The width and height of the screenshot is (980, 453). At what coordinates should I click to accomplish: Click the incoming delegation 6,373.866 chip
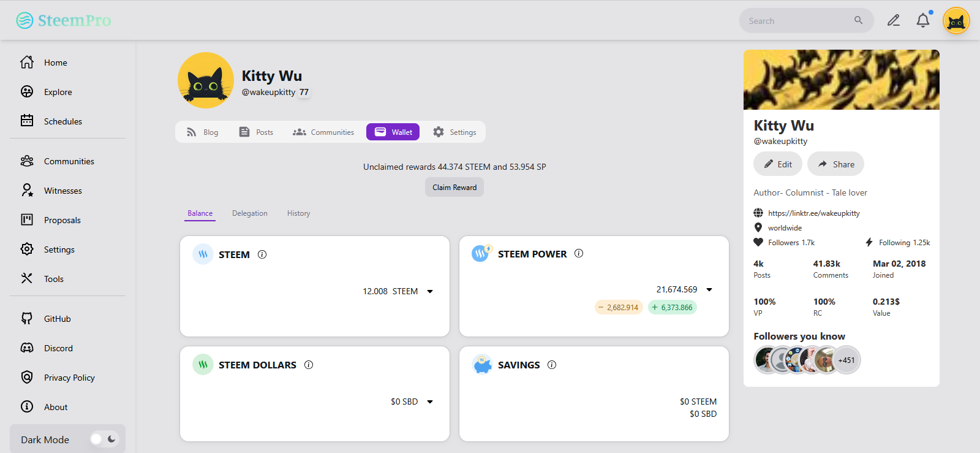tap(673, 307)
